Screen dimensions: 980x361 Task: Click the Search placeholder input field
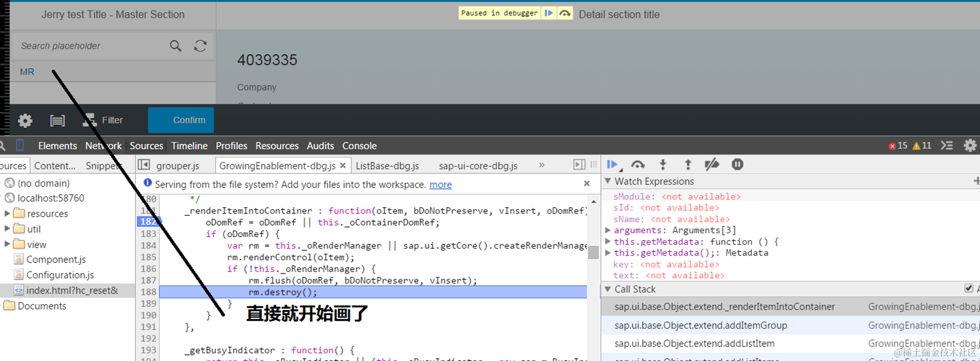pyautogui.click(x=91, y=46)
